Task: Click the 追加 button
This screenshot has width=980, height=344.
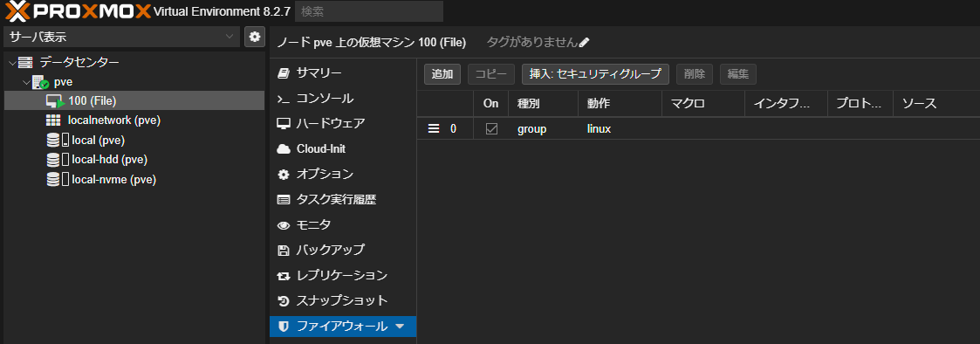Action: (x=442, y=74)
